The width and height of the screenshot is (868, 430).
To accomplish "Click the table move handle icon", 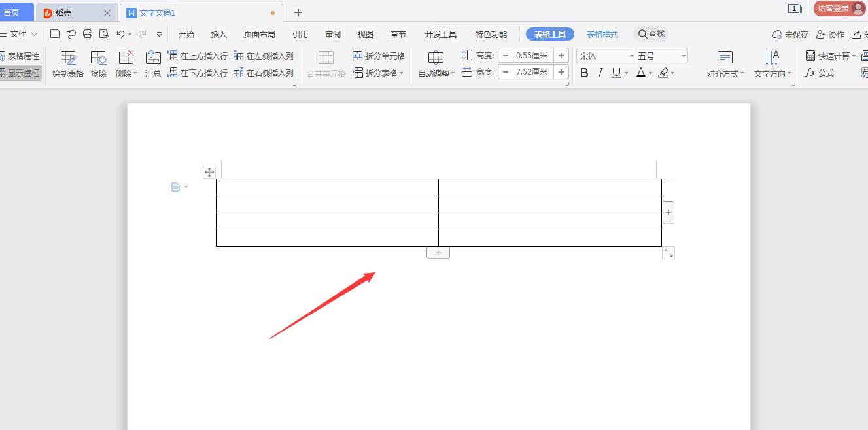I will coord(209,172).
